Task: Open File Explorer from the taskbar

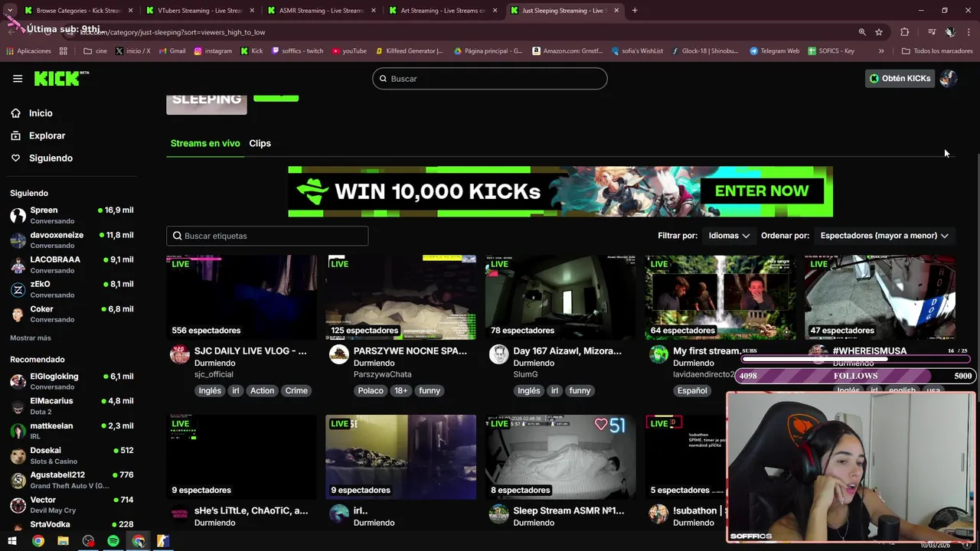Action: pyautogui.click(x=63, y=541)
